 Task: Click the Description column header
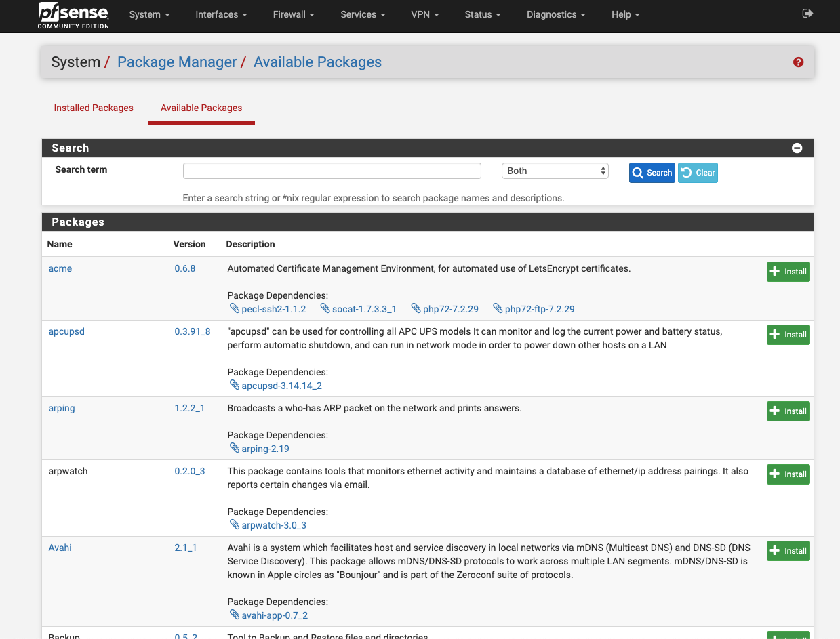click(250, 244)
